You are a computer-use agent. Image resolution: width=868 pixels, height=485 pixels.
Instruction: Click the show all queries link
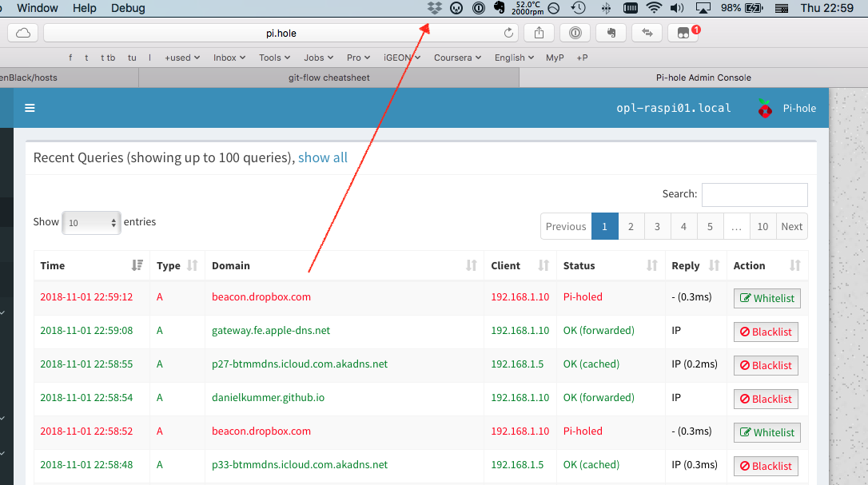click(323, 157)
